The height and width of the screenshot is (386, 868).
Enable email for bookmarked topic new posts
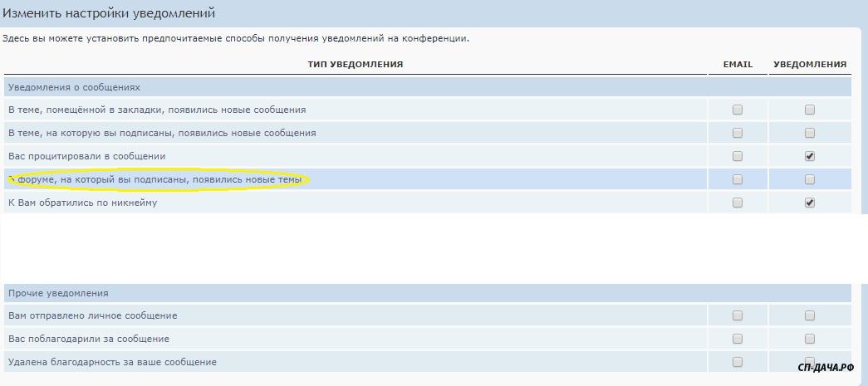click(738, 110)
